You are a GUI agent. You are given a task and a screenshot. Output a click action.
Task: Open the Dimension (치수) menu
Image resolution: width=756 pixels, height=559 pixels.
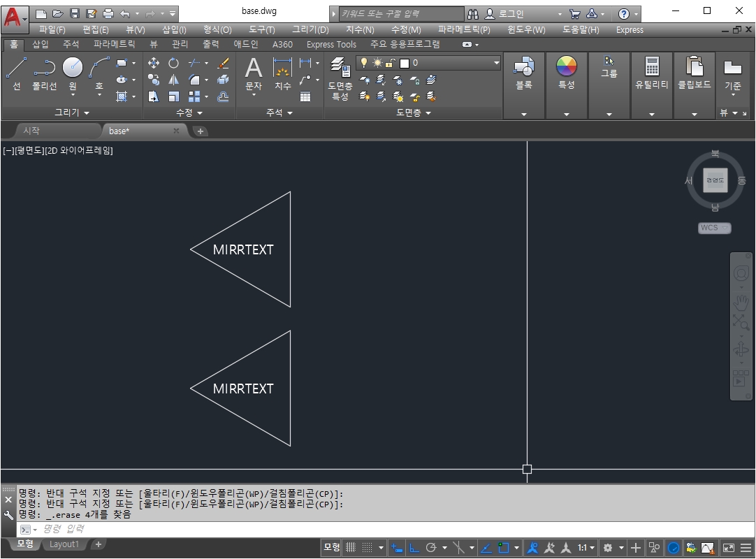pyautogui.click(x=360, y=29)
